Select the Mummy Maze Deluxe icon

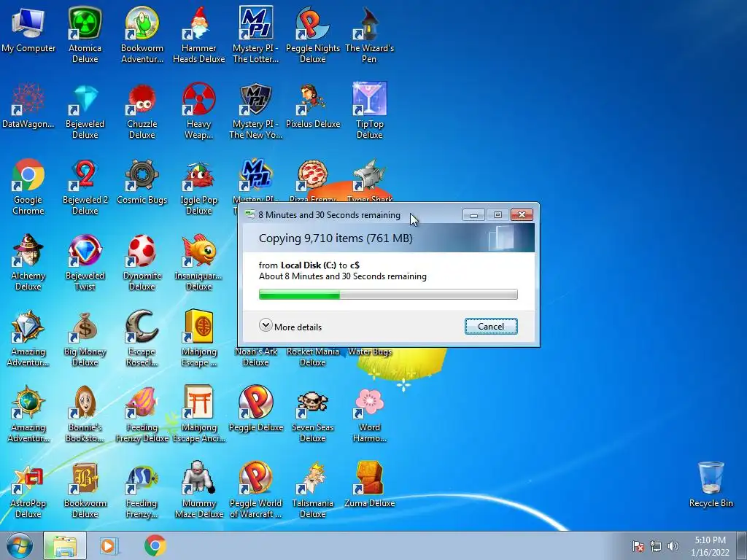(x=198, y=489)
